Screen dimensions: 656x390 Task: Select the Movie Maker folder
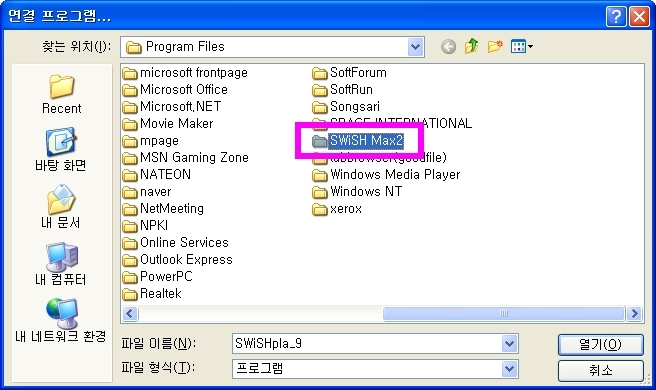[x=168, y=124]
